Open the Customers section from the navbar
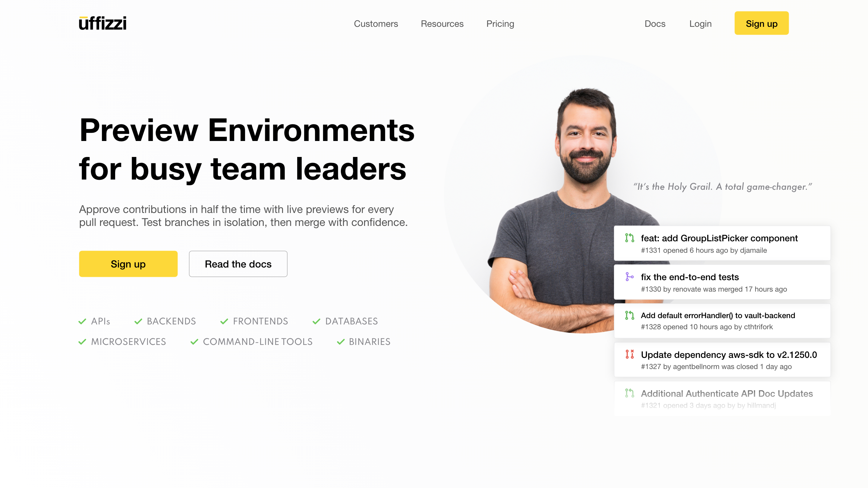Screen dimensions: 868x488 coord(376,23)
